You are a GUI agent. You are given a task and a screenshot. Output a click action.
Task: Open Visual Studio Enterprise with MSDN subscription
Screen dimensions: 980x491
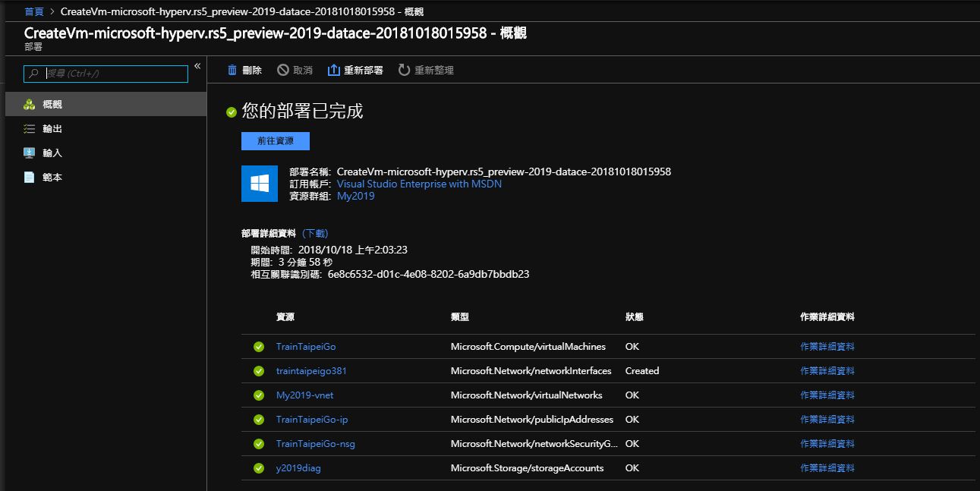[419, 184]
